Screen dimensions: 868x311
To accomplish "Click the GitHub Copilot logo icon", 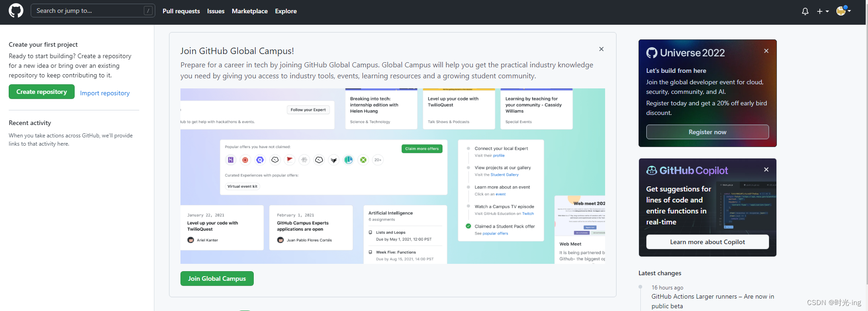I will 651,170.
